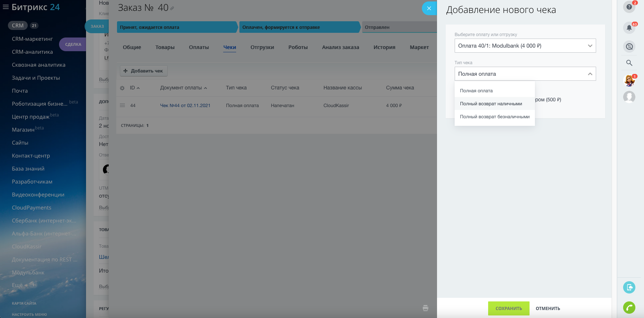Open the hamburger main menu beside Битрикс 24

tap(6, 7)
